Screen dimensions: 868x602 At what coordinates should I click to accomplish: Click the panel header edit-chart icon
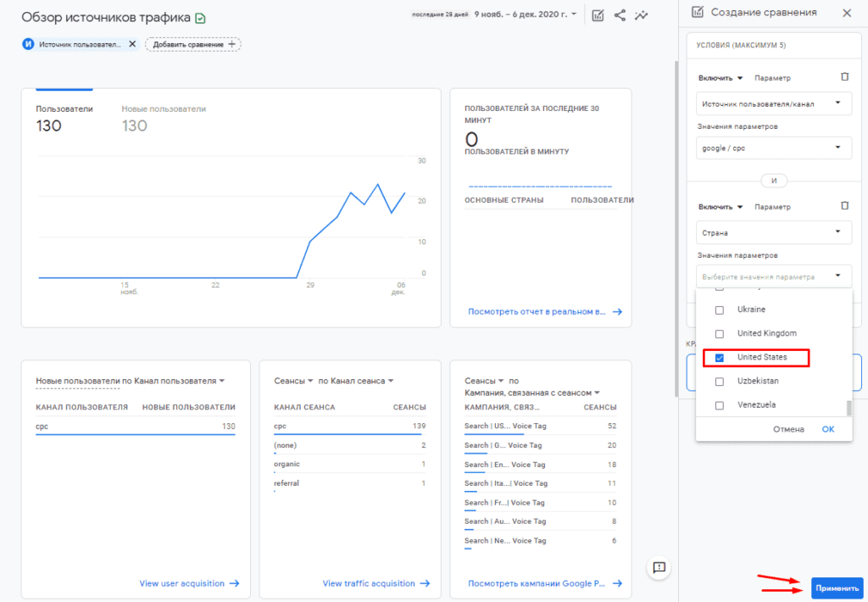(698, 12)
